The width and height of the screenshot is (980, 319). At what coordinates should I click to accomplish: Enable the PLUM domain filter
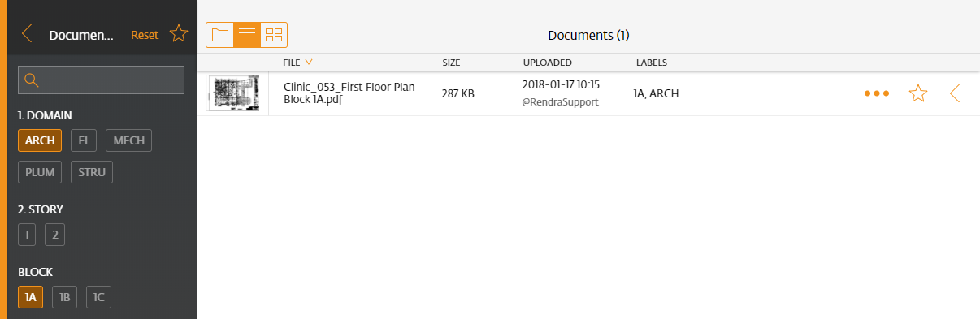(x=40, y=172)
